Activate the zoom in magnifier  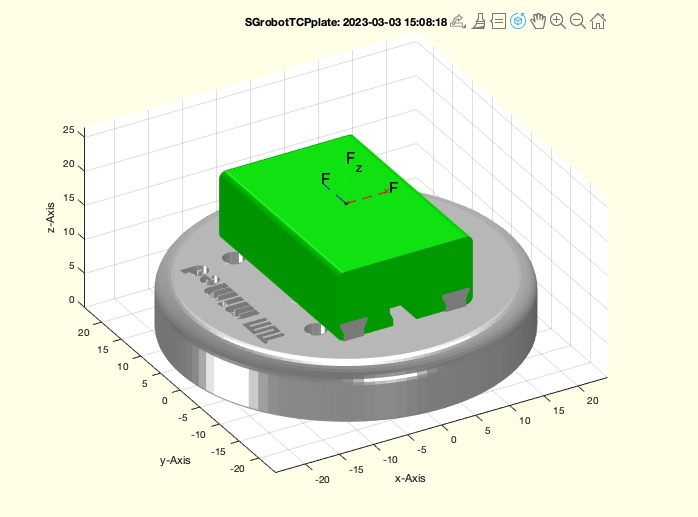(x=558, y=20)
